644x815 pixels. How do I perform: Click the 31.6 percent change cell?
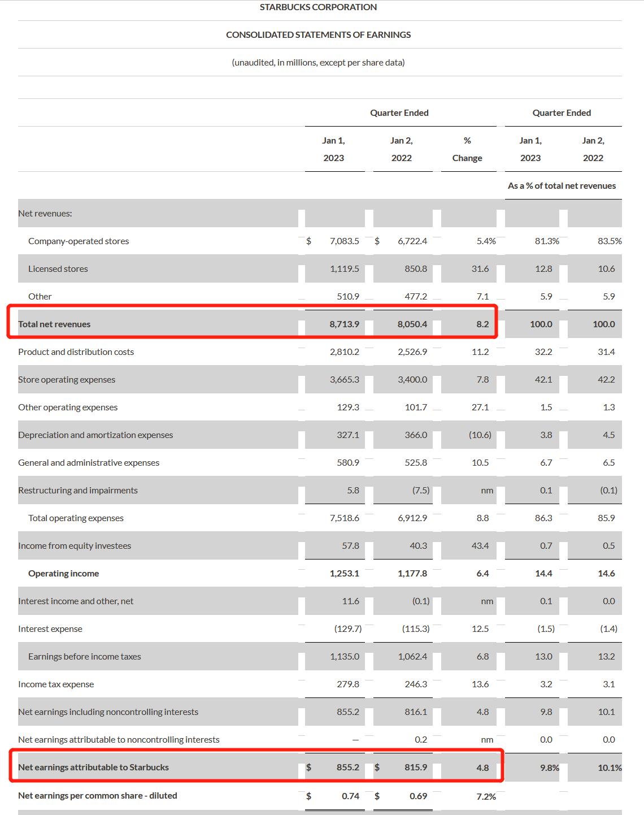(480, 269)
